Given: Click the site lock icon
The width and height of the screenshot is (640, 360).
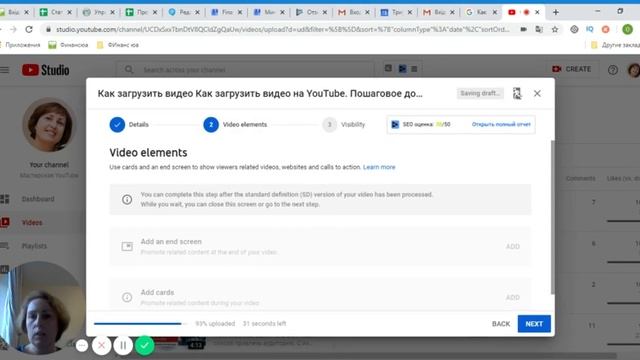Looking at the screenshot, I should [x=49, y=29].
